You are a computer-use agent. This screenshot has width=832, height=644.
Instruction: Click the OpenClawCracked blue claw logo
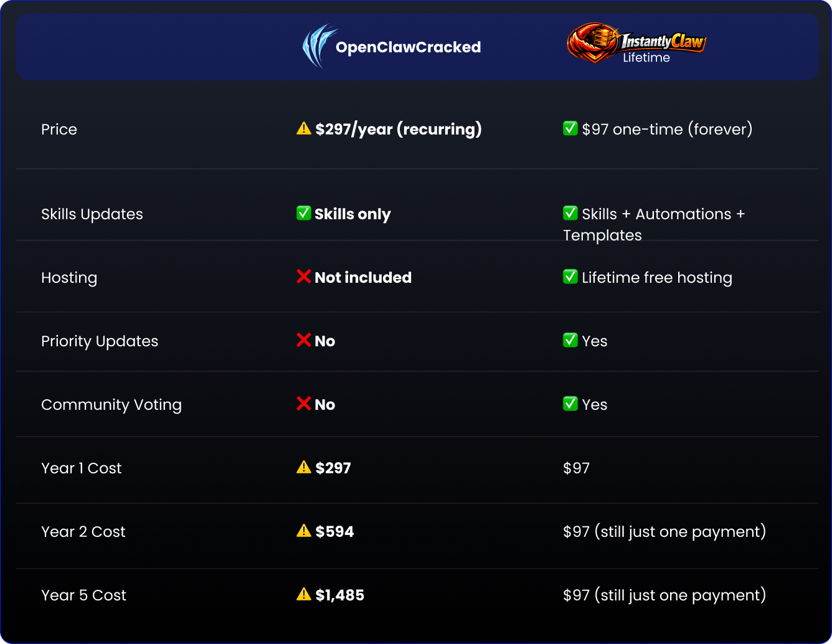(x=318, y=46)
